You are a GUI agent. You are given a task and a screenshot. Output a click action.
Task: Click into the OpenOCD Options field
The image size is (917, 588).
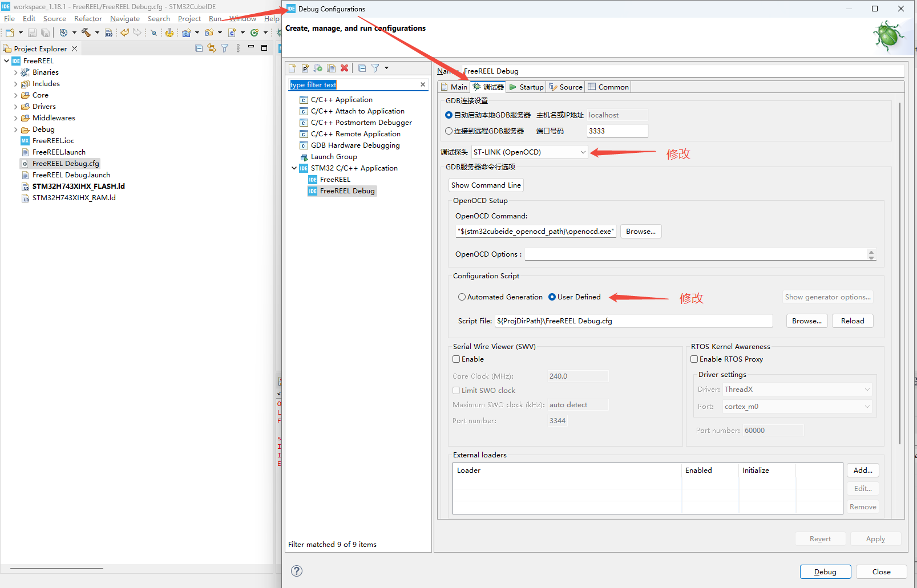(x=696, y=254)
